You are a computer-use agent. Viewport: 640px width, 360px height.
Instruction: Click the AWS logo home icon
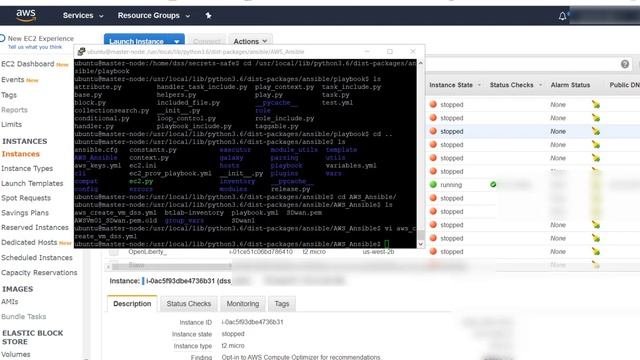click(26, 16)
